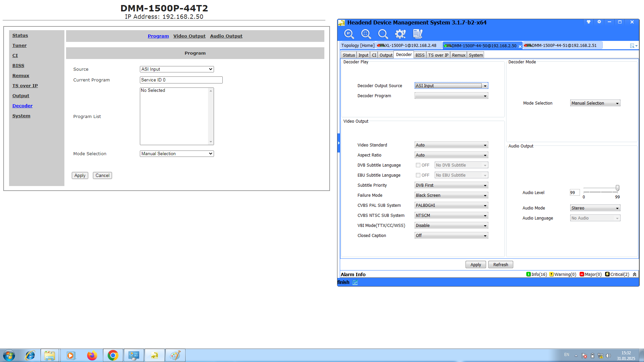This screenshot has width=644, height=362.
Task: Click the third magnifier search icon
Action: [x=383, y=34]
